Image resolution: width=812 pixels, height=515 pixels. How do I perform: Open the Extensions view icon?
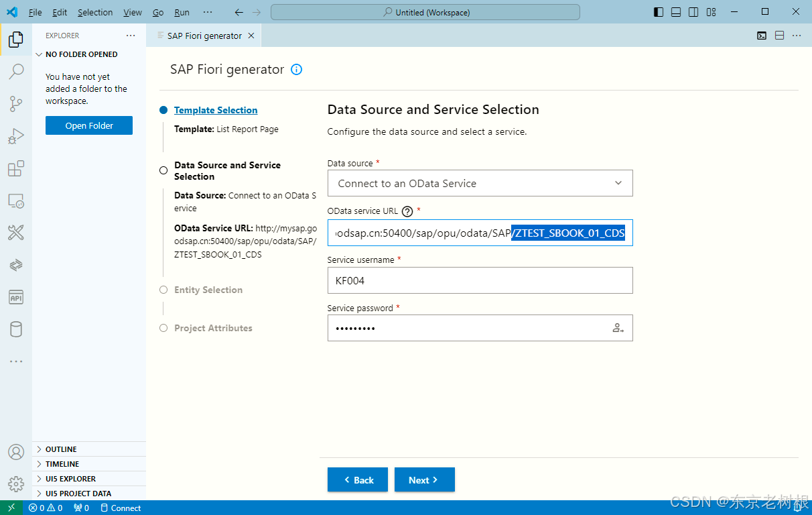click(16, 168)
